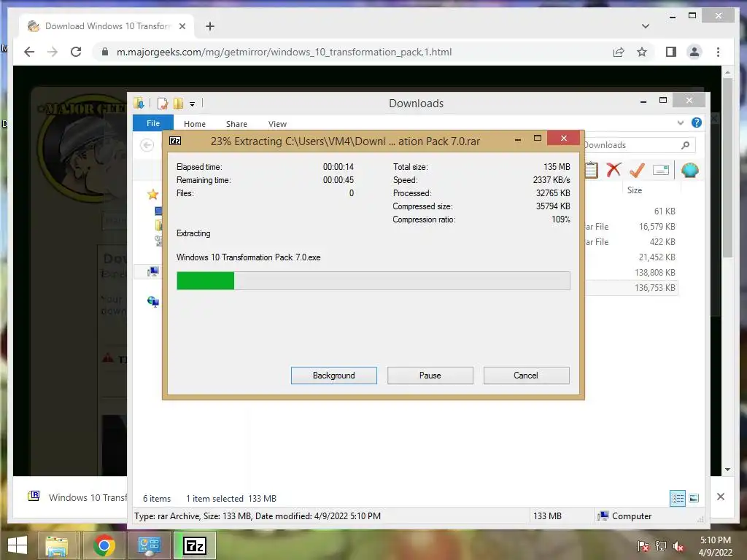Click the Action Center flag icon
747x560 pixels.
(643, 545)
